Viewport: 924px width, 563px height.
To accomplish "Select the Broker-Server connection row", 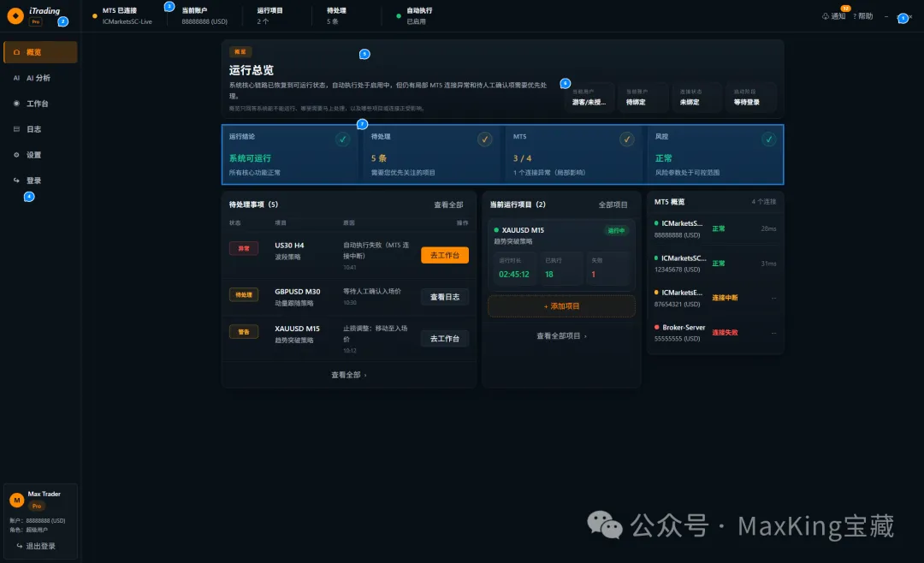I will click(714, 333).
